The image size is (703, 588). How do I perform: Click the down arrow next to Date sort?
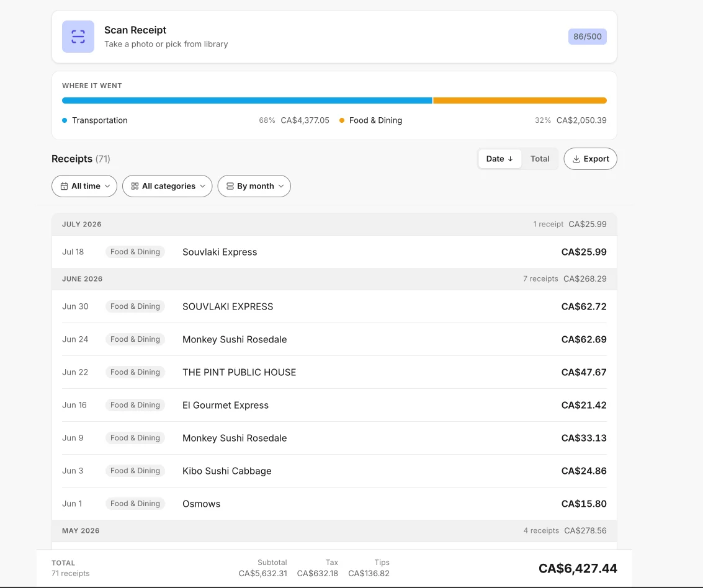pos(510,159)
